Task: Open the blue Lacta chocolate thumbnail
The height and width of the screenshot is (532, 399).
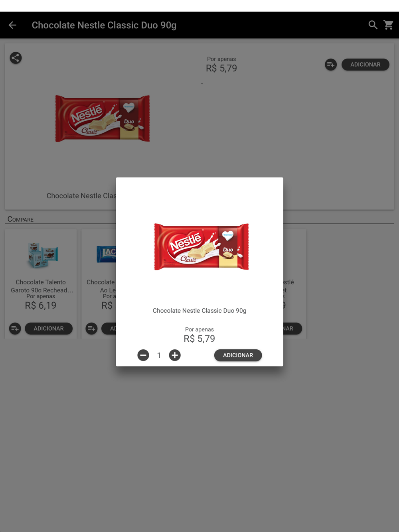Action: [106, 254]
